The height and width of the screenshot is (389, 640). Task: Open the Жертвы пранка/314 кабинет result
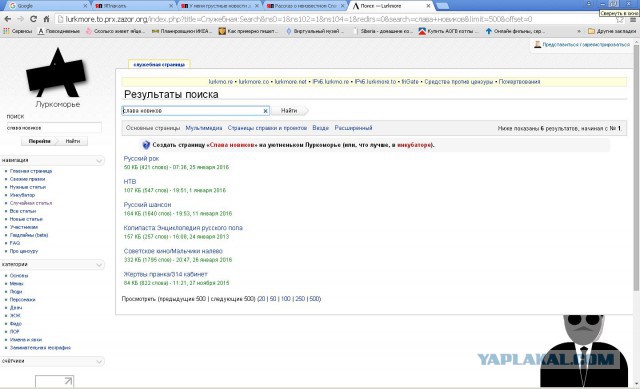(165, 274)
